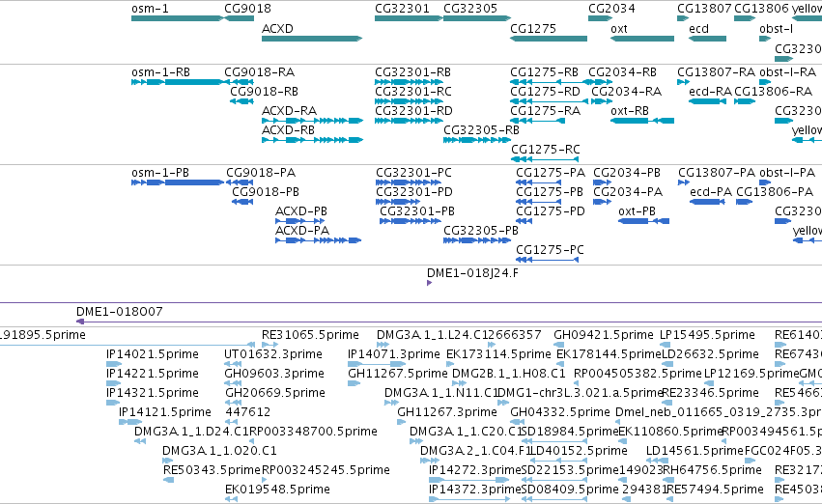The height and width of the screenshot is (504, 822).
Task: Select the CG1275-RD transcript label
Action: 545,92
